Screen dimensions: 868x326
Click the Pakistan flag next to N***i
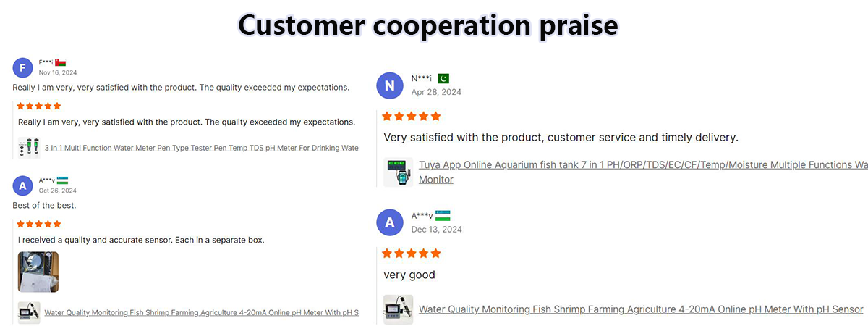443,78
